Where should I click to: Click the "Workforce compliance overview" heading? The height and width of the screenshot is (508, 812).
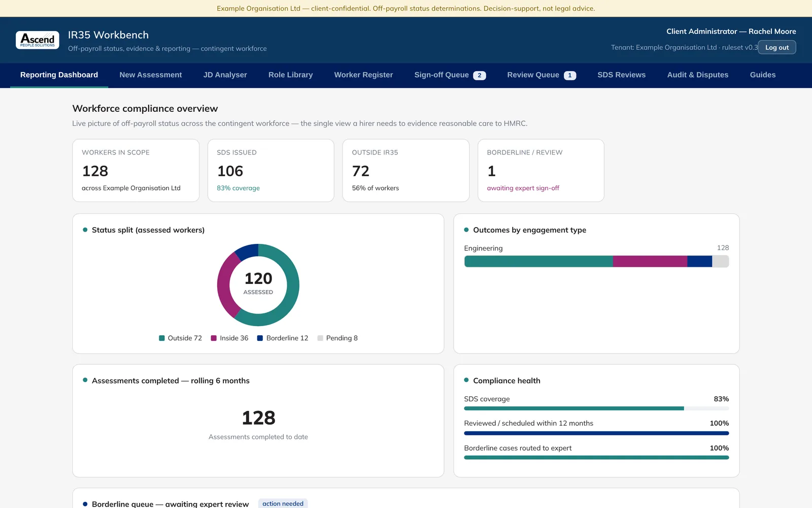coord(145,109)
